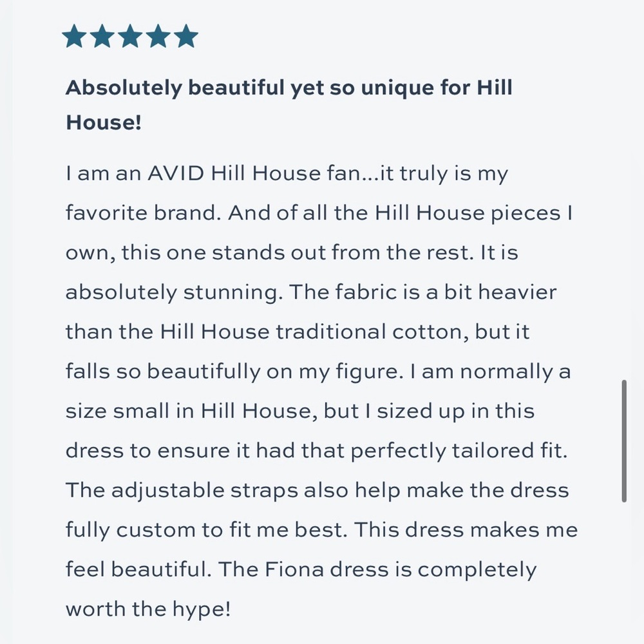Click the vertical scrollbar thumb on the right
Screen dimensions: 644x644
(x=624, y=440)
